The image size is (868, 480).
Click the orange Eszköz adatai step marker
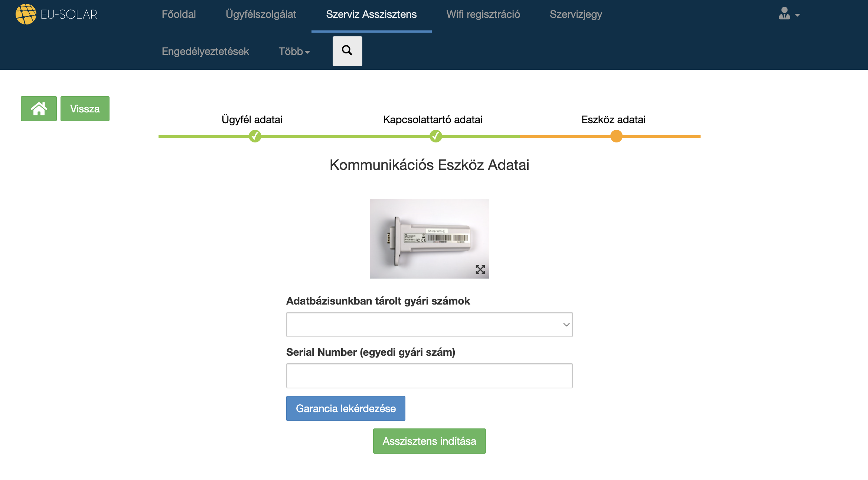616,136
